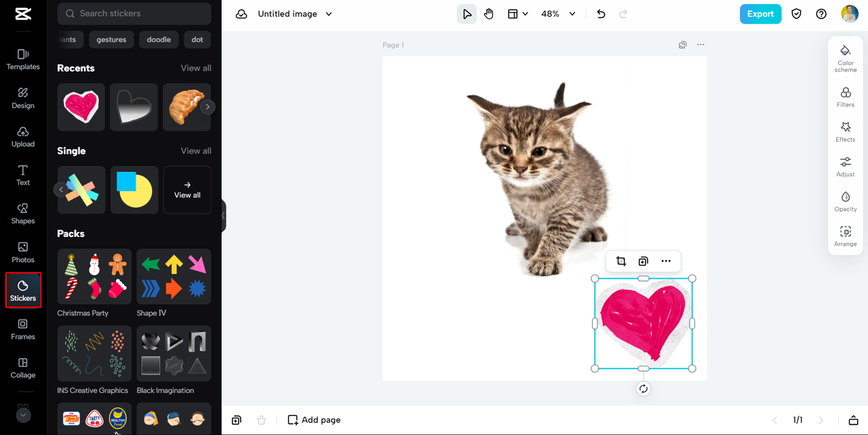Open the Templates panel
The width and height of the screenshot is (868, 435).
click(x=23, y=60)
